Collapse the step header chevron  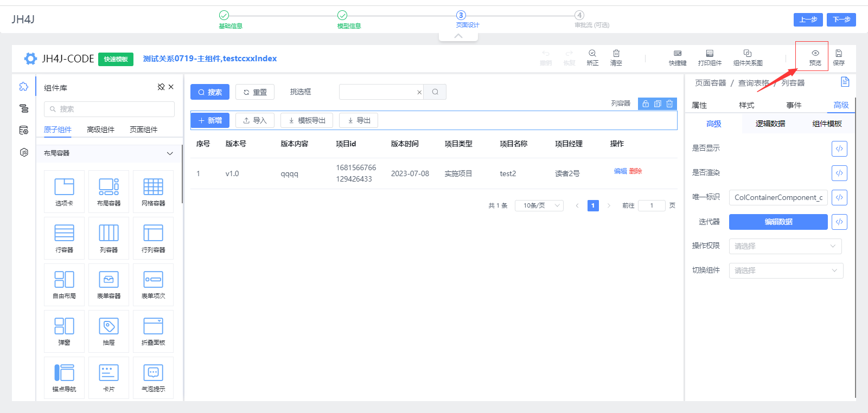click(x=458, y=36)
